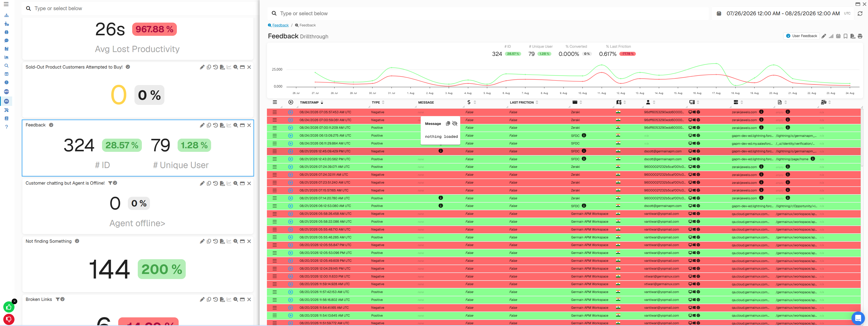
Task: Open row menu for 07:05:57.453 AM entry
Action: click(275, 112)
